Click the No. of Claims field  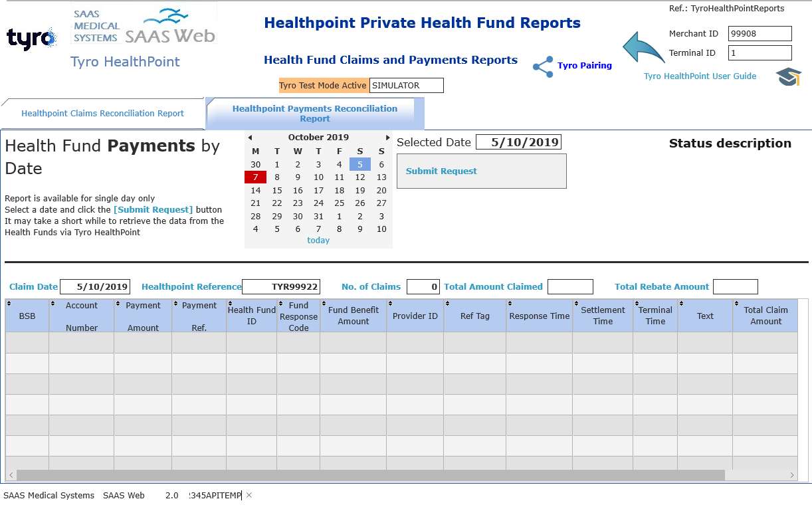(423, 287)
